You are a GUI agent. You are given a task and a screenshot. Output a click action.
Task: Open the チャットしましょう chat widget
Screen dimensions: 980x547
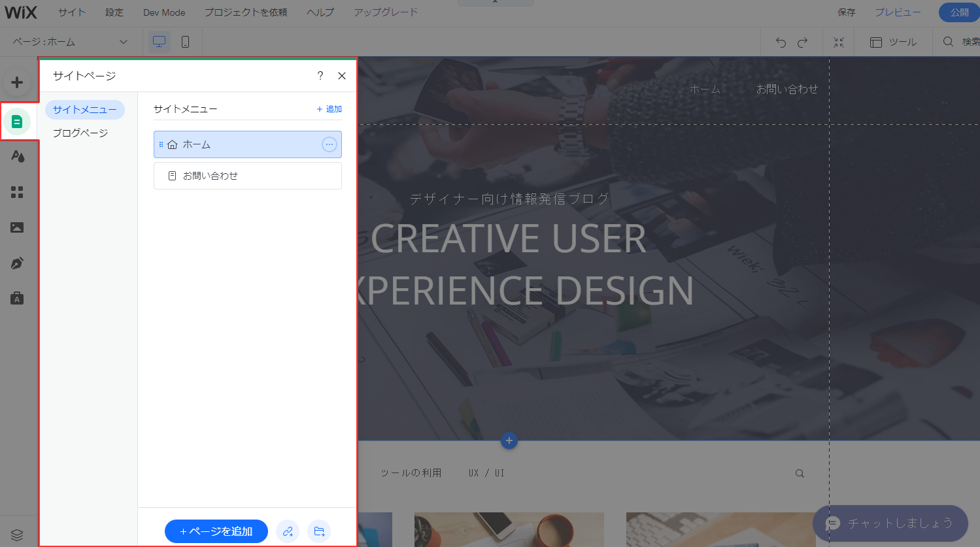click(x=890, y=523)
